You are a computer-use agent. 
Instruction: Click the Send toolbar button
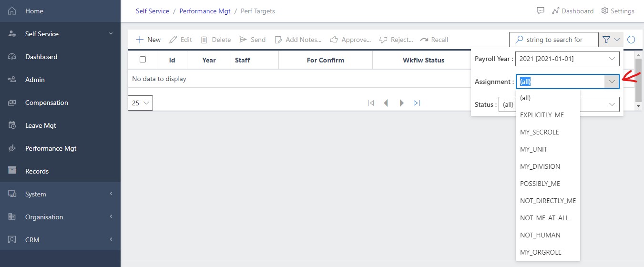pos(252,40)
